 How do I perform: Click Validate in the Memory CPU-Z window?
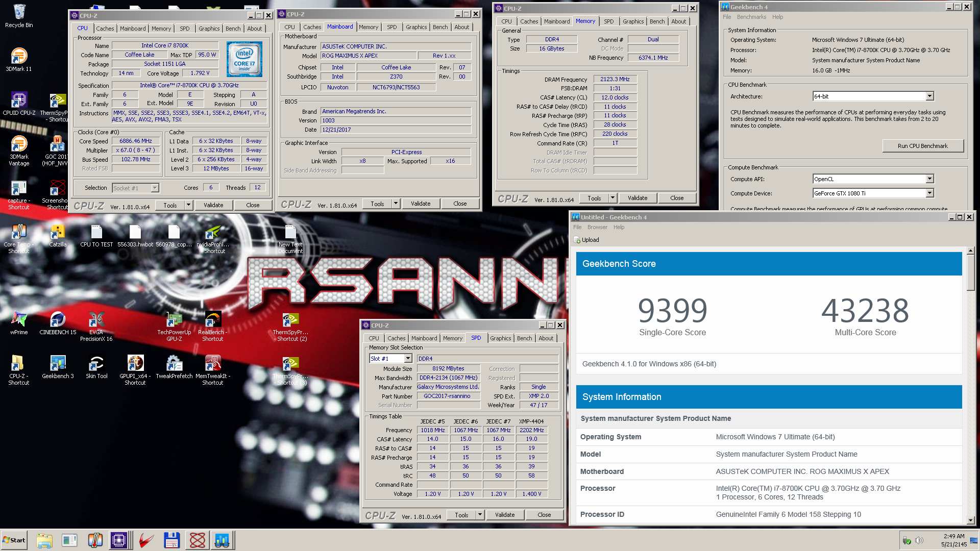click(638, 198)
